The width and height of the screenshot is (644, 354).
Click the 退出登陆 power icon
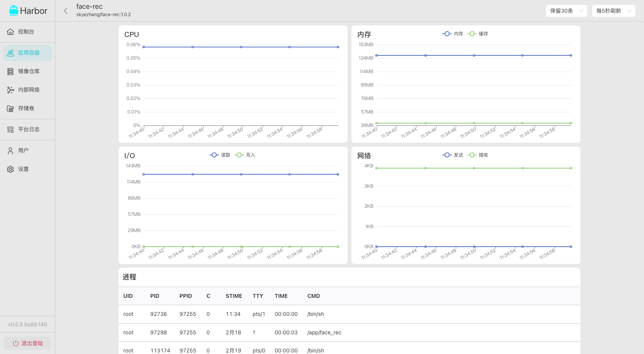16,343
